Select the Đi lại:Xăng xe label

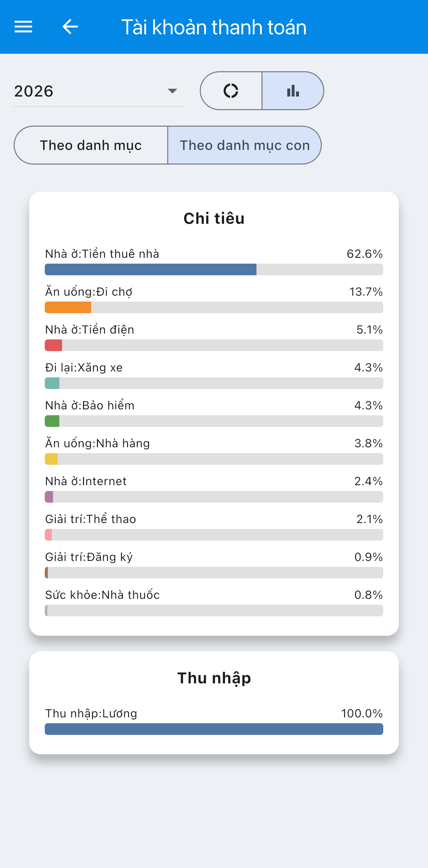[84, 367]
